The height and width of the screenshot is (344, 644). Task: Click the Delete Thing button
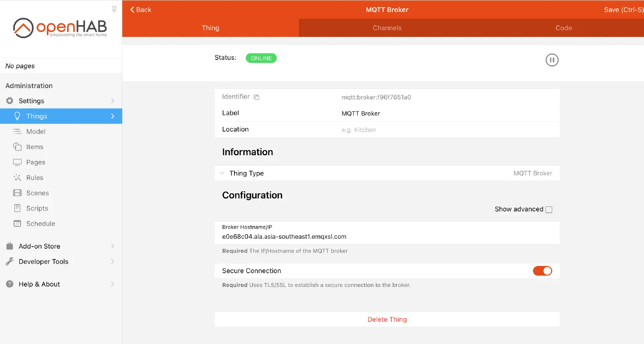[387, 319]
